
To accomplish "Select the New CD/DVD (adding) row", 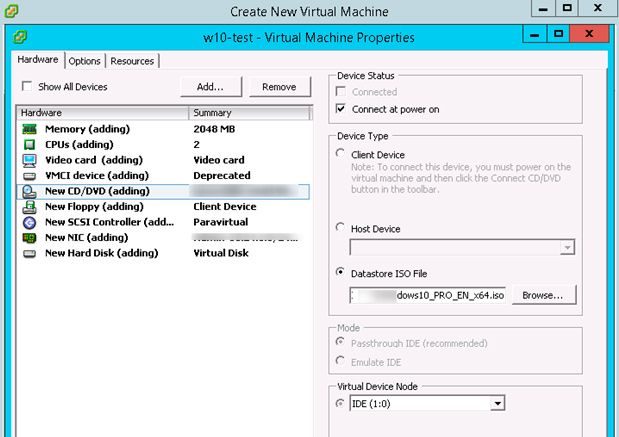I will pos(163,191).
